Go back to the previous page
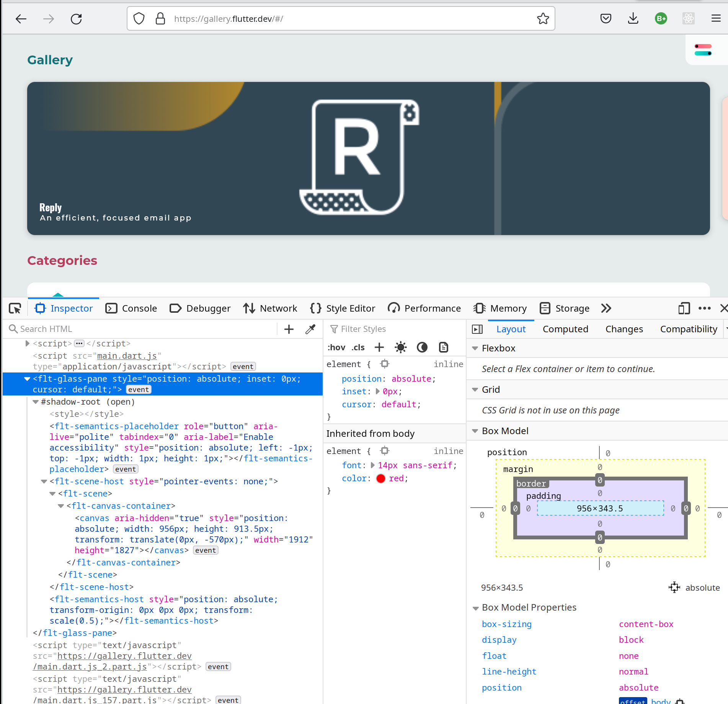728x704 pixels. point(21,19)
